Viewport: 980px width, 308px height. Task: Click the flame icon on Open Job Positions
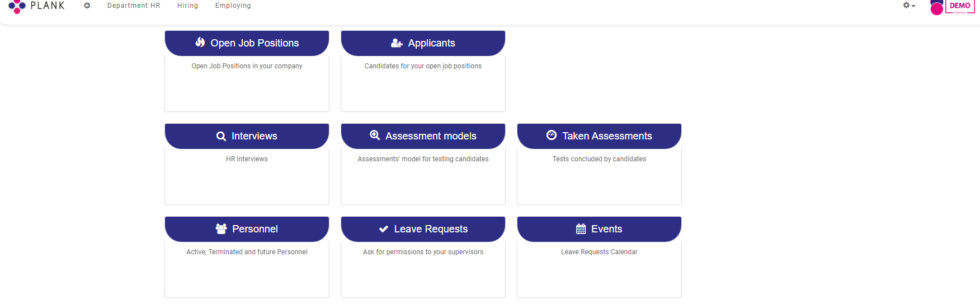200,43
